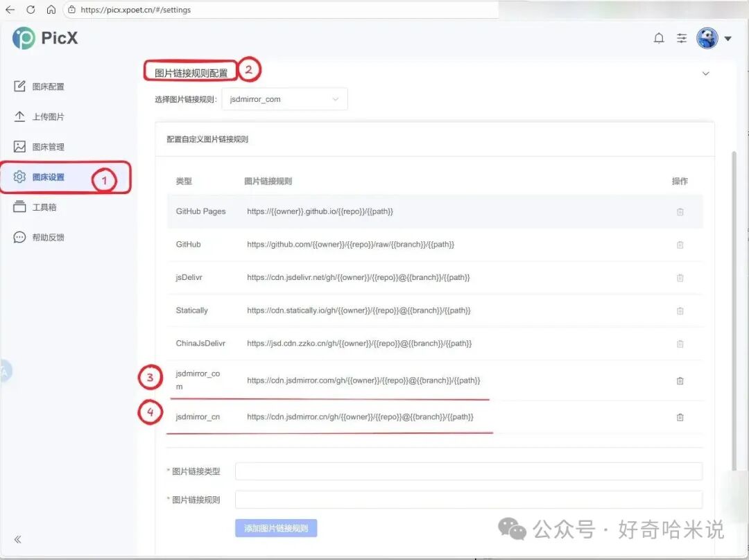The width and height of the screenshot is (749, 560).
Task: Open 图床管理 in sidebar
Action: point(48,146)
